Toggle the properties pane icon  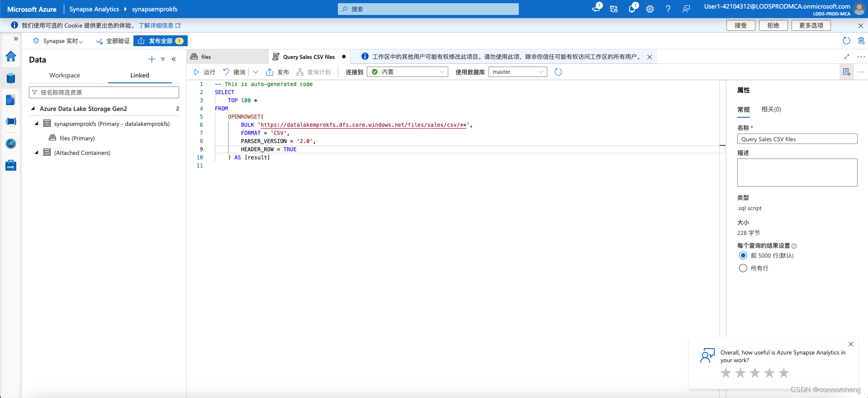point(847,72)
